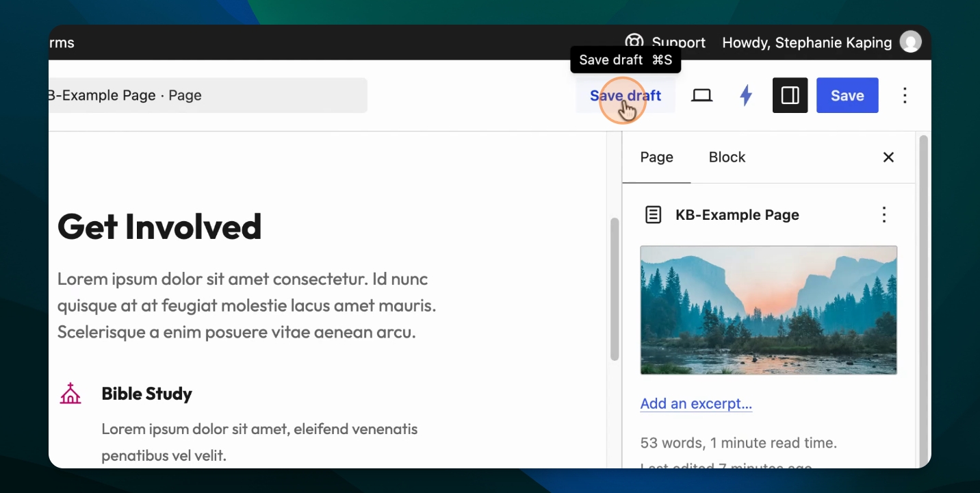Screen dimensions: 980x493
Task: Open the editor options three-dot menu
Action: (905, 95)
